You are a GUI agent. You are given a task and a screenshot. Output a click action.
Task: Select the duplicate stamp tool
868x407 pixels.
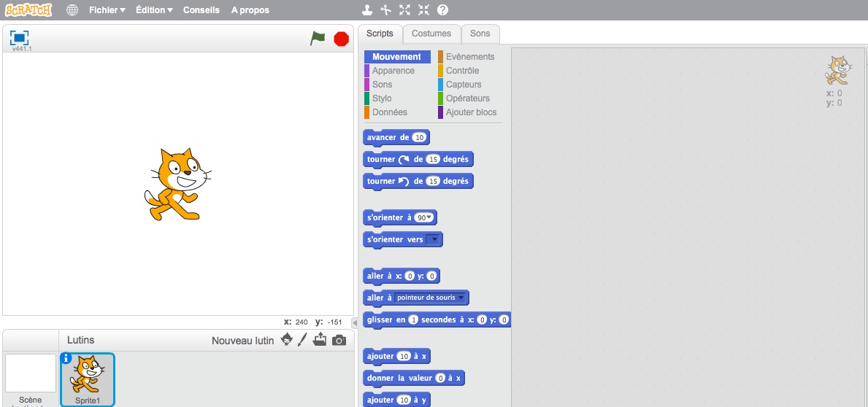[367, 10]
